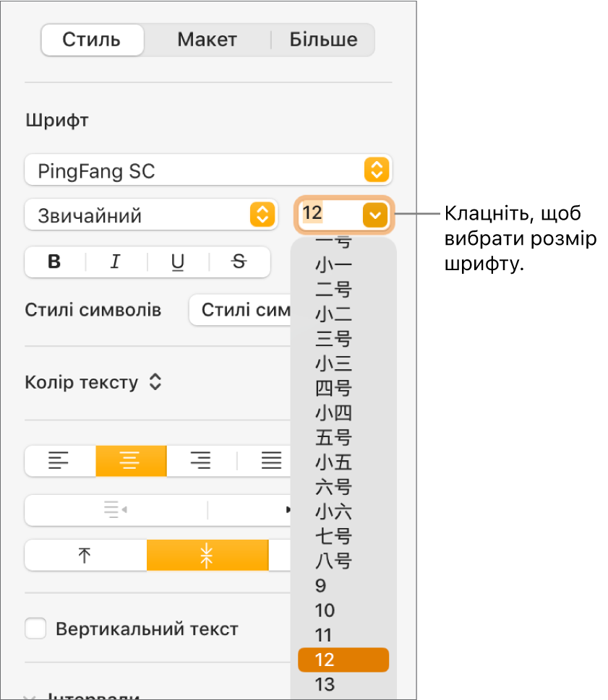The image size is (608, 700).
Task: Switch to the Макет tab
Action: click(x=207, y=39)
